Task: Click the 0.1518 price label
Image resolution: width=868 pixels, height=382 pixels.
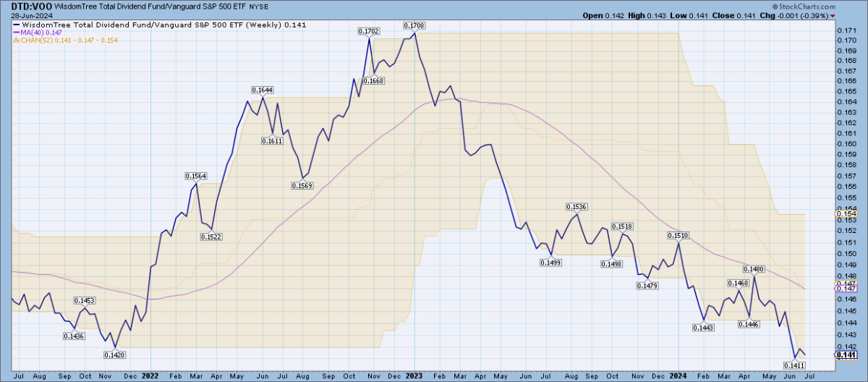Action: pyautogui.click(x=622, y=227)
